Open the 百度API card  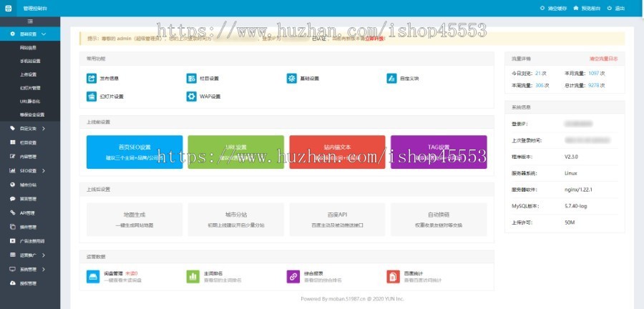tap(337, 220)
